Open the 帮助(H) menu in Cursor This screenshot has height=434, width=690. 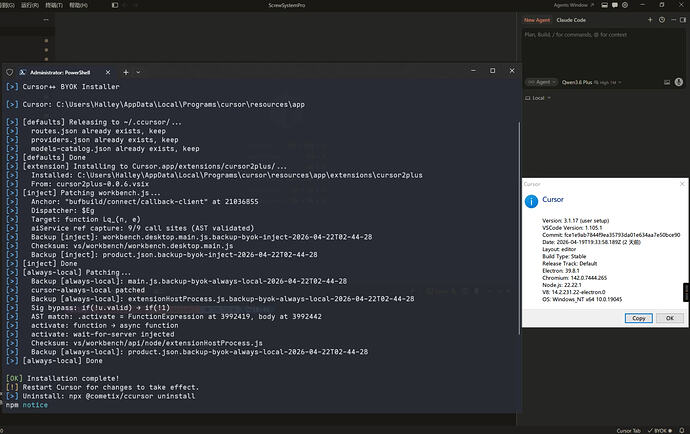pos(78,5)
